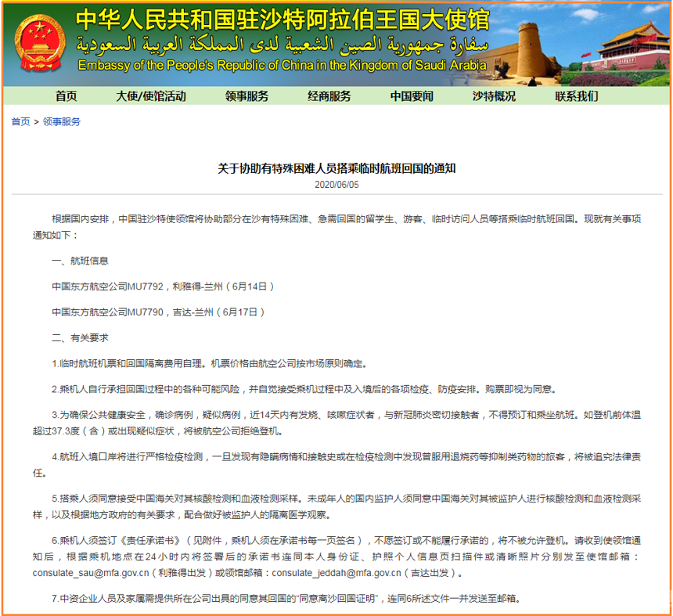The height and width of the screenshot is (616, 673).
Task: Click the publication date 2020/06/05
Action: [x=336, y=185]
